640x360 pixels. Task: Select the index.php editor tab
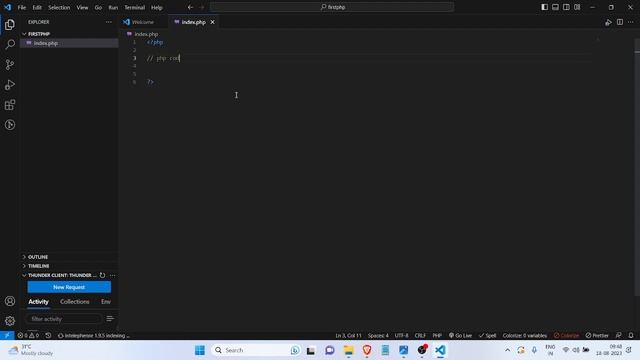193,22
